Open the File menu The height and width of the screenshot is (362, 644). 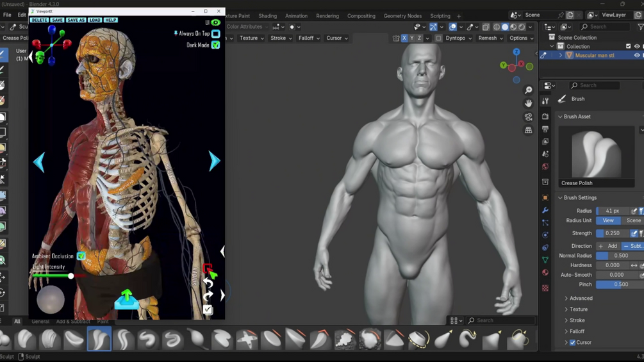pos(7,15)
